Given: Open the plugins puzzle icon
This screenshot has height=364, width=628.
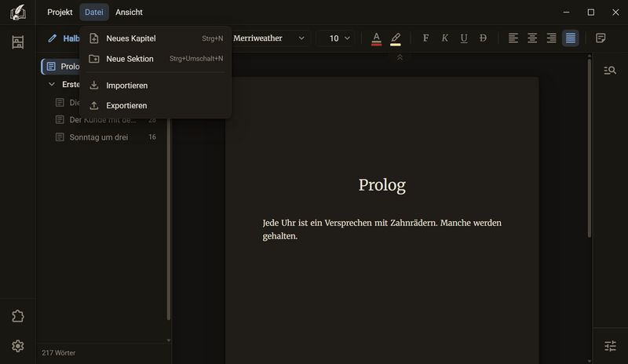Looking at the screenshot, I should (17, 316).
